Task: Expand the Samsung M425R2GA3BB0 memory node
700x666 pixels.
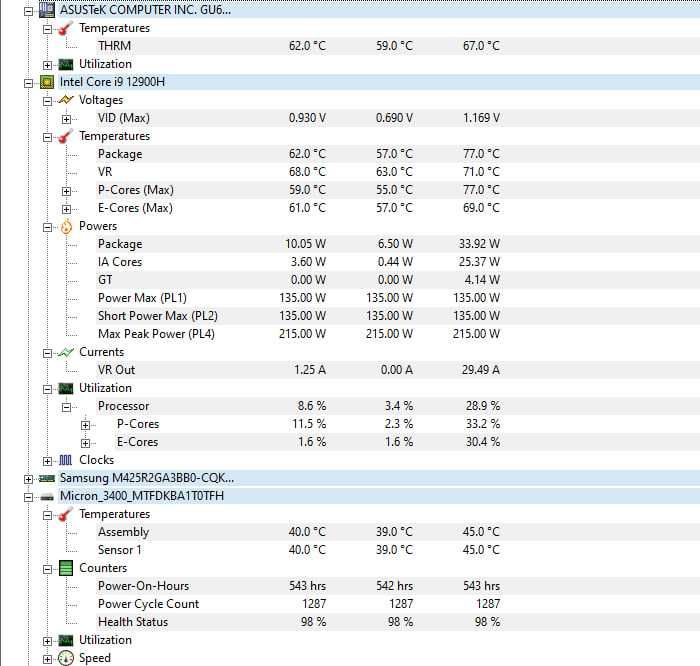Action: [29, 479]
